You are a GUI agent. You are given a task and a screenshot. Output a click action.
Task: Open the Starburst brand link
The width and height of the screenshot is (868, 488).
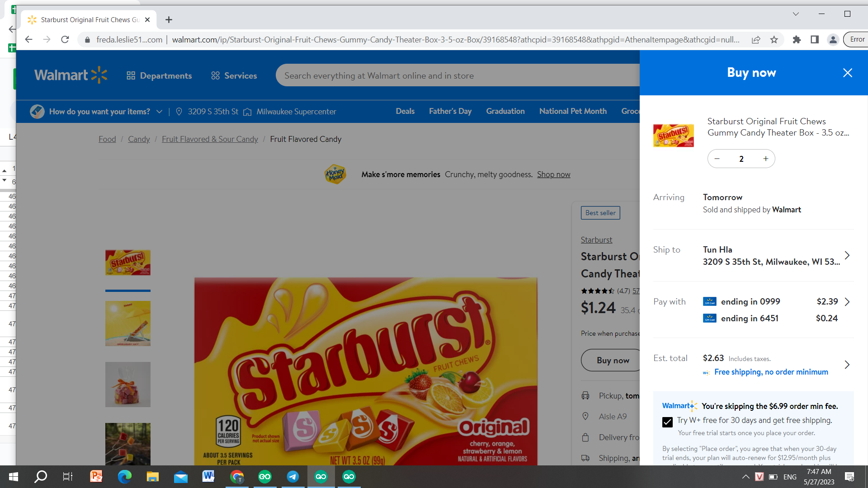pyautogui.click(x=596, y=240)
